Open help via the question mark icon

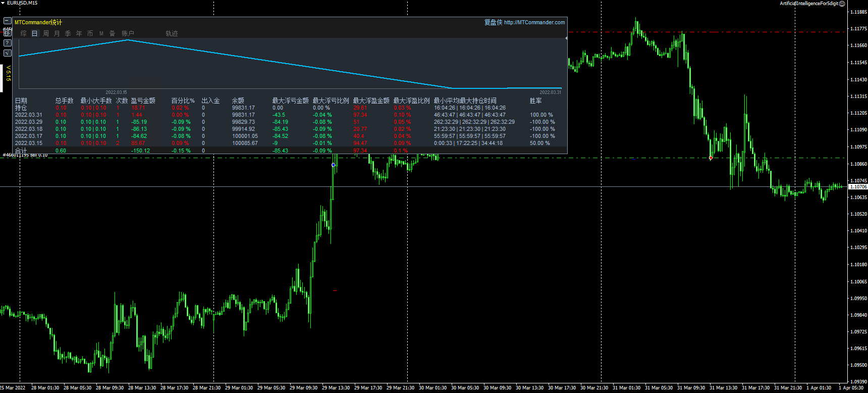(7, 43)
